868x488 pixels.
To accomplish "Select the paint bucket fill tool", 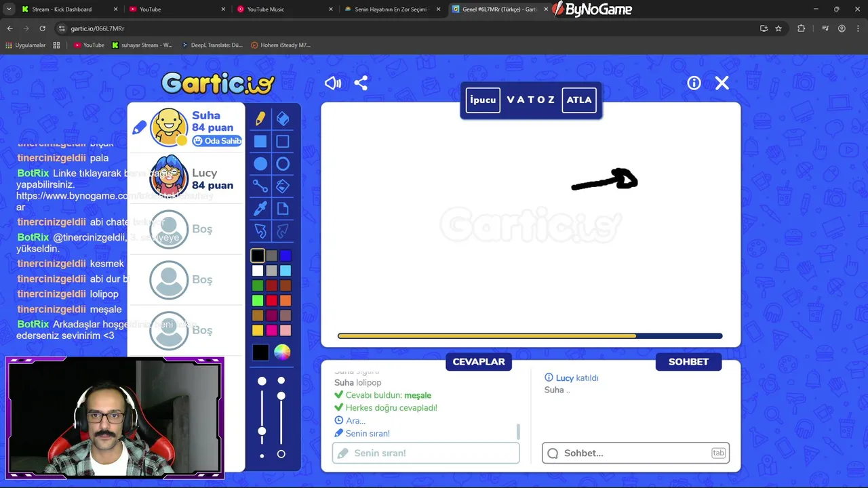I will [283, 186].
